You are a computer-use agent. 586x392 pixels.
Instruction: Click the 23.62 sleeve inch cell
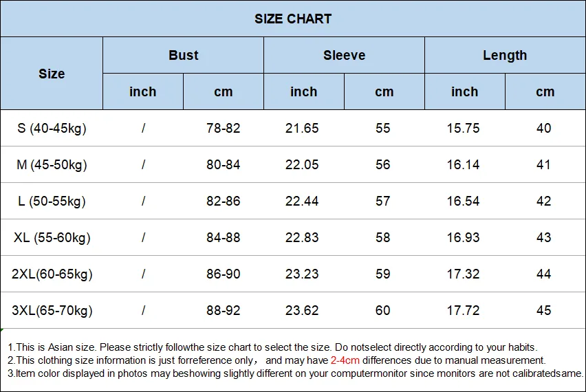tap(302, 310)
